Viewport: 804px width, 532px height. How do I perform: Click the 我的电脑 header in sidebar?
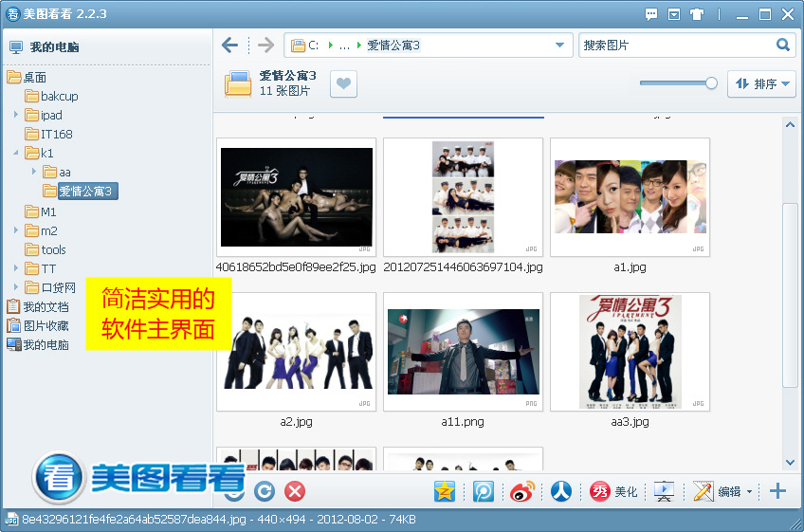(45, 46)
